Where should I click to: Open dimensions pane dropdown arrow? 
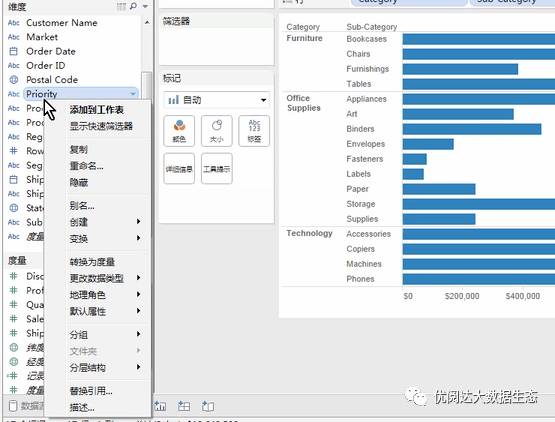click(x=145, y=6)
